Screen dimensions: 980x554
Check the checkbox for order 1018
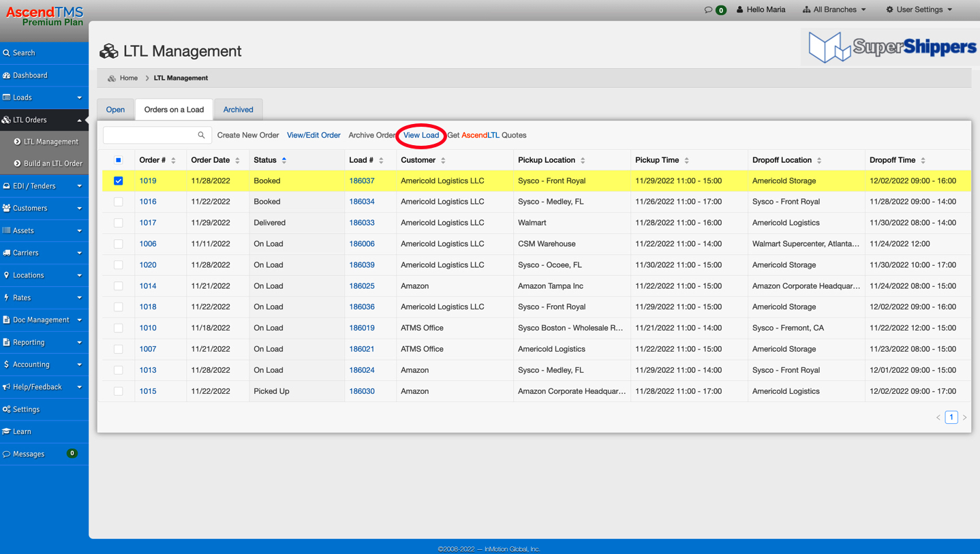pos(119,307)
